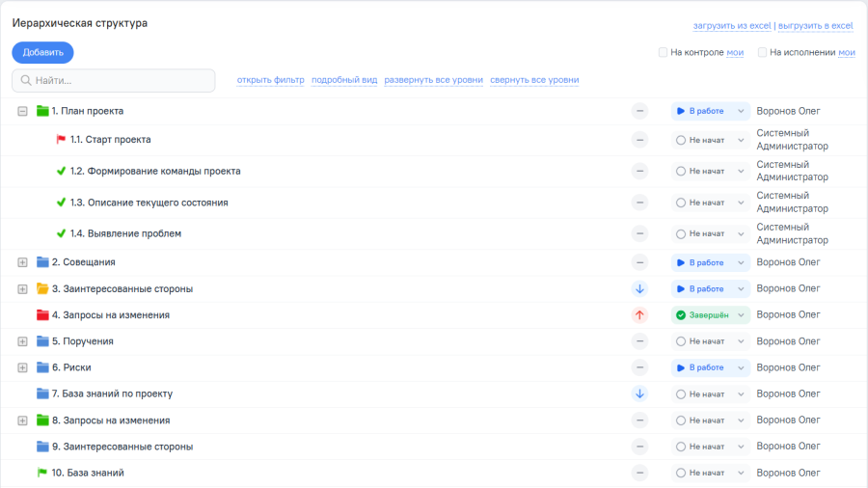Viewport: 868px width, 488px height.
Task: Click blue folder icon of Совещания
Action: (x=42, y=262)
